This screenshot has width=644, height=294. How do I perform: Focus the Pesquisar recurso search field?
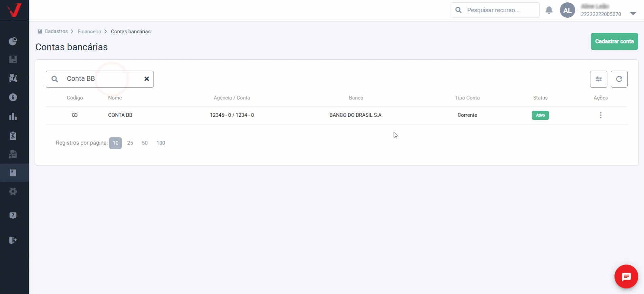495,10
